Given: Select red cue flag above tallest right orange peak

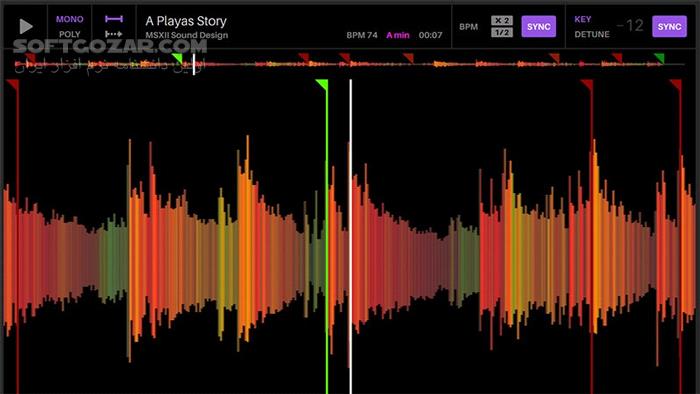Looking at the screenshot, I should point(587,85).
